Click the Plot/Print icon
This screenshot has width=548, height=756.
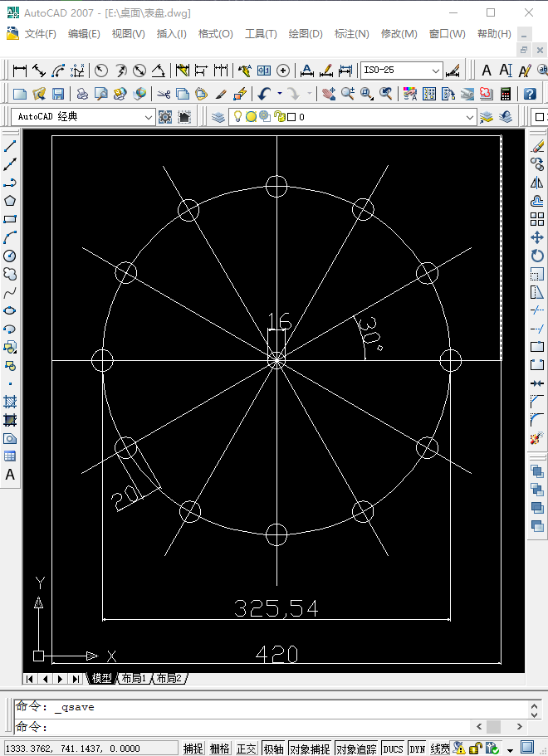[82, 94]
